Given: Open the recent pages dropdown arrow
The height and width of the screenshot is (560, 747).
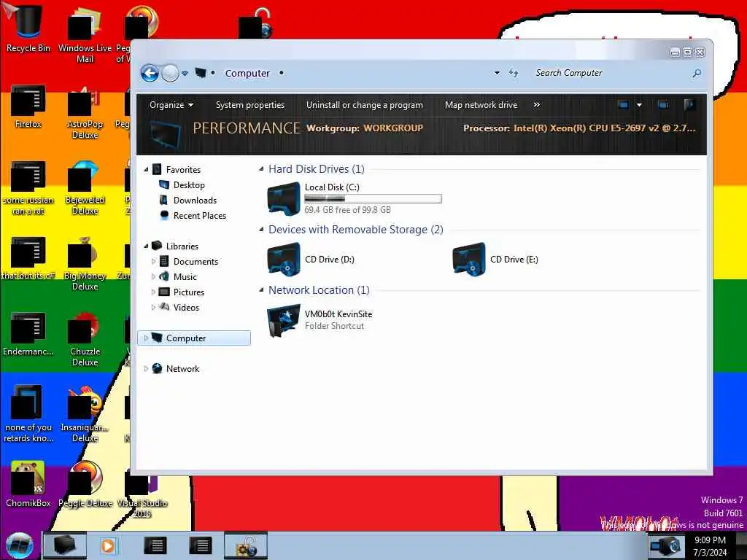Looking at the screenshot, I should coord(185,74).
